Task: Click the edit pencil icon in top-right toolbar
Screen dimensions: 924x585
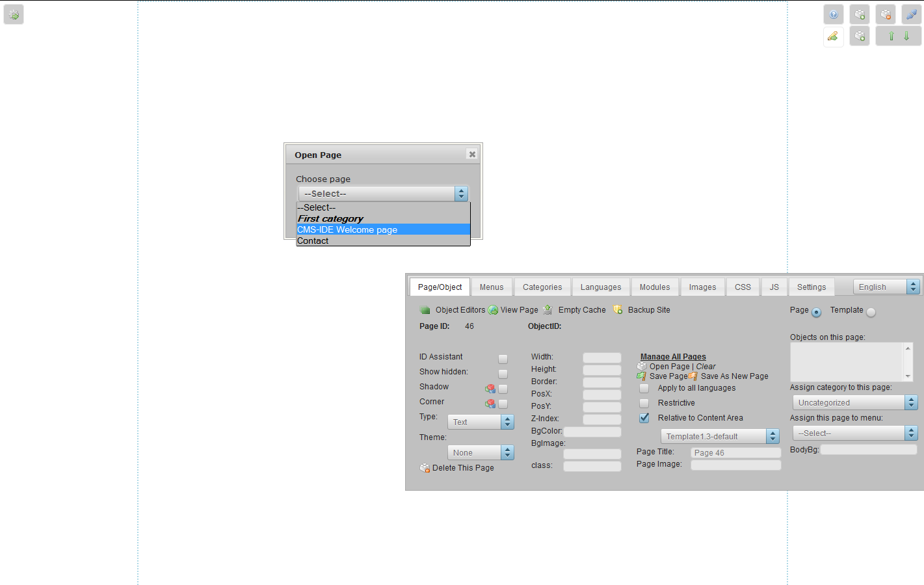Action: (x=833, y=36)
